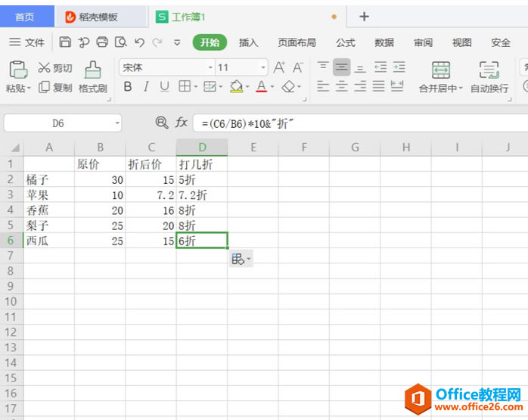Expand the 粘贴 paste options arrow

pos(29,89)
